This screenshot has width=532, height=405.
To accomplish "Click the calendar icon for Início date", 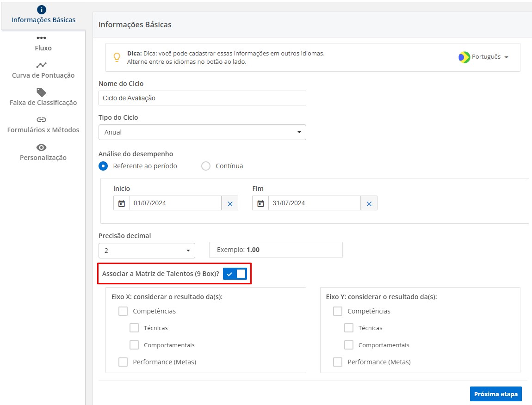I will [122, 203].
